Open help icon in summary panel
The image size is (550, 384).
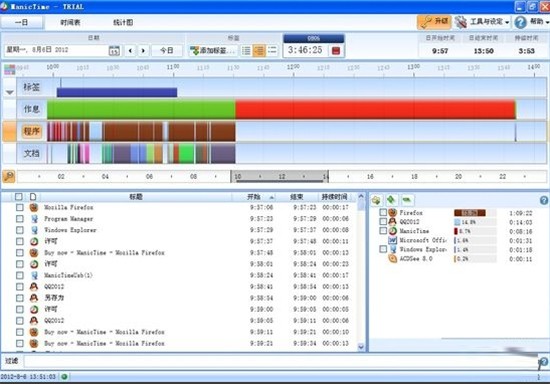pyautogui.click(x=544, y=200)
